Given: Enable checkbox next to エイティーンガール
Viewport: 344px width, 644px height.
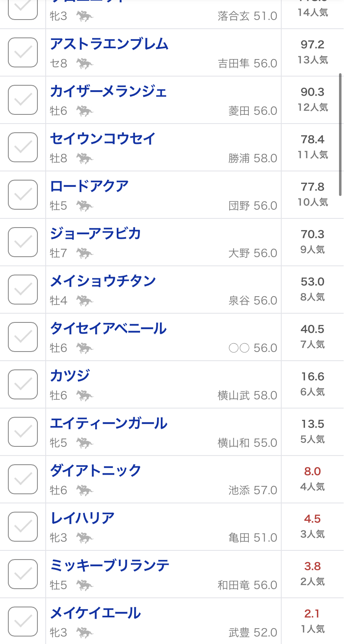Looking at the screenshot, I should pos(23,432).
